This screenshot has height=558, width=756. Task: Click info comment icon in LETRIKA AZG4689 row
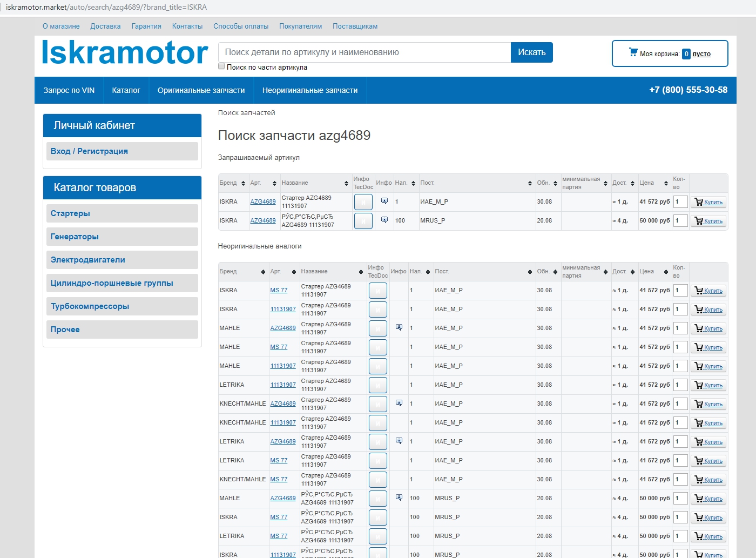pyautogui.click(x=399, y=441)
